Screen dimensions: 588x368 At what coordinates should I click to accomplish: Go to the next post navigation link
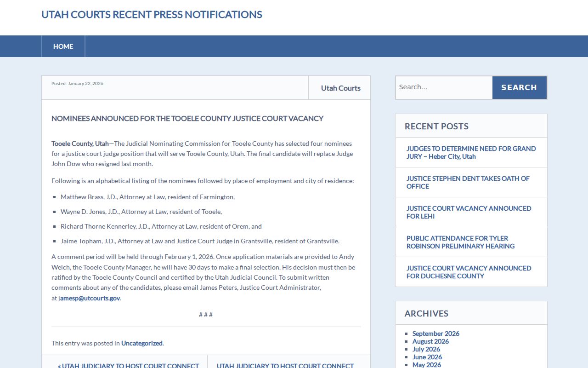pyautogui.click(x=285, y=365)
